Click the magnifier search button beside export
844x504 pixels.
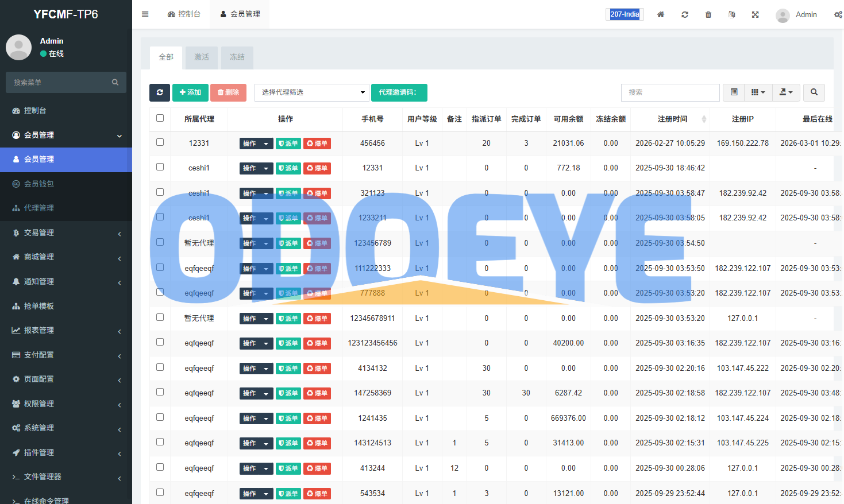[x=814, y=92]
